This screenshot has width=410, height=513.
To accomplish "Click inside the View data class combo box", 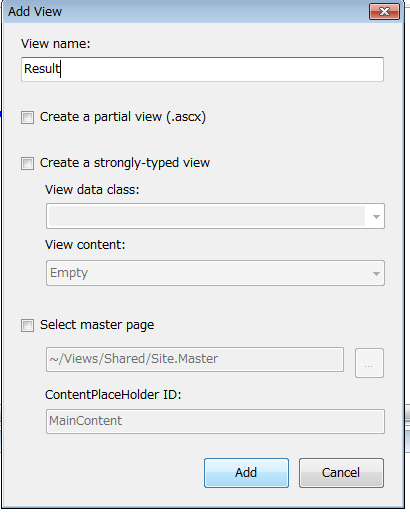I will [207, 216].
